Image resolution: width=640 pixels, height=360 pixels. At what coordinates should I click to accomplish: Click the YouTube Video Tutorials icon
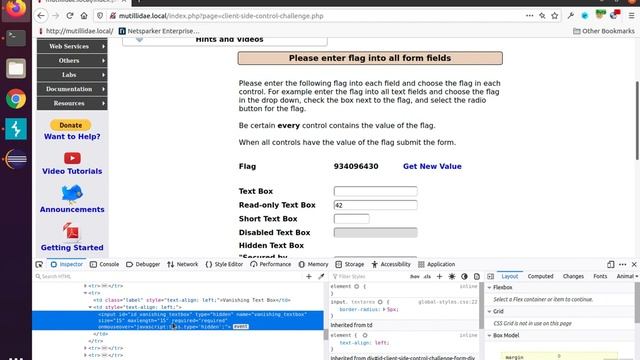[72, 158]
